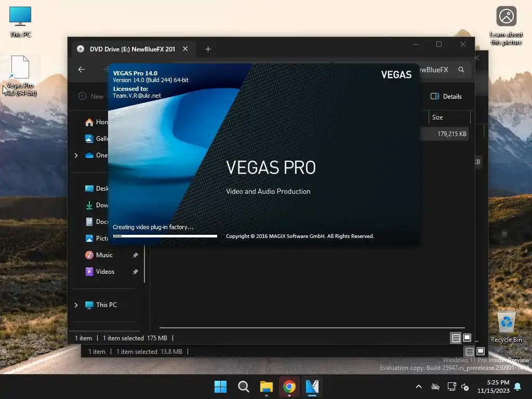Sort by the Size column header
The image size is (532, 399).
(x=449, y=117)
